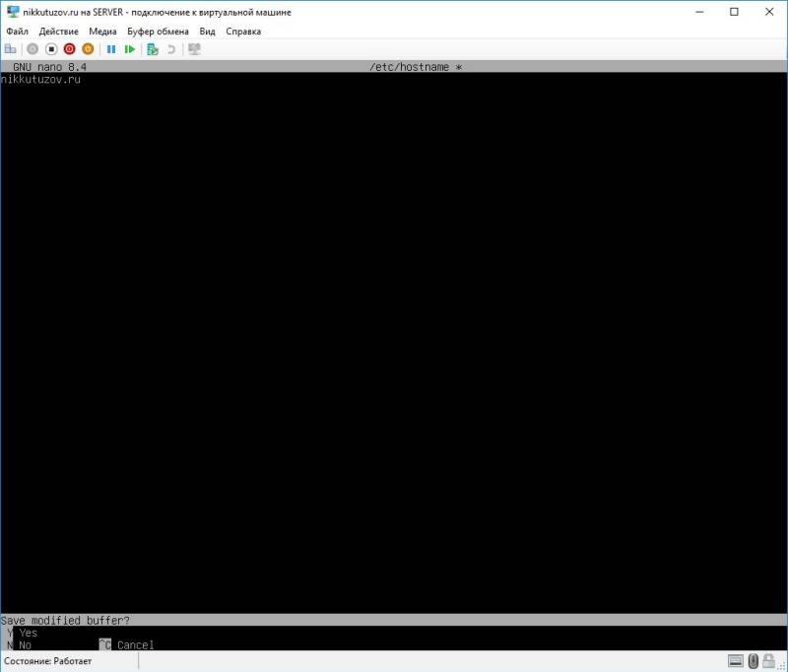Click the Enhanced Session toolbar icon

[x=193, y=48]
